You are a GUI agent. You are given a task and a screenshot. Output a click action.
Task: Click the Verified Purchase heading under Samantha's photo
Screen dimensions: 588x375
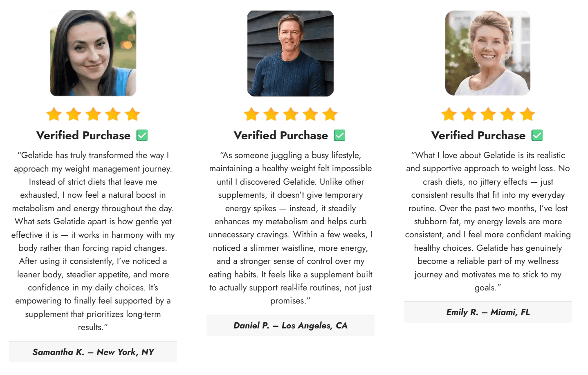coord(83,136)
